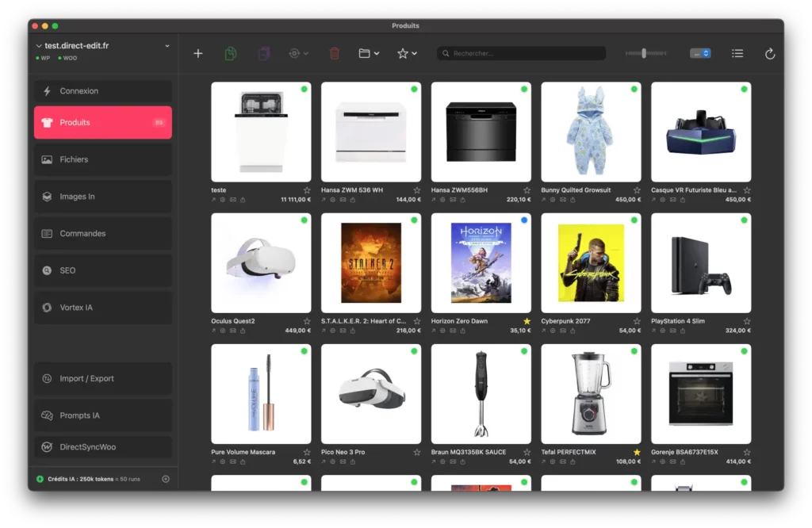Go to Images In

point(103,197)
